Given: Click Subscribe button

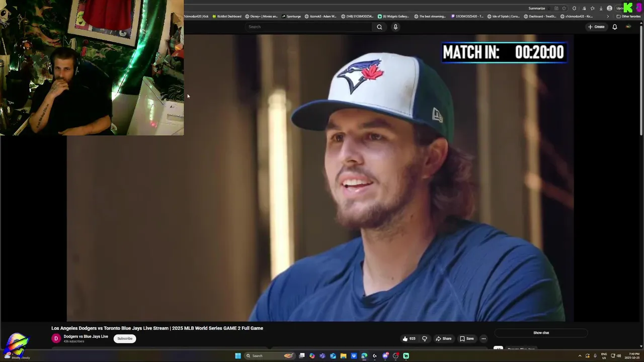Looking at the screenshot, I should [x=125, y=338].
